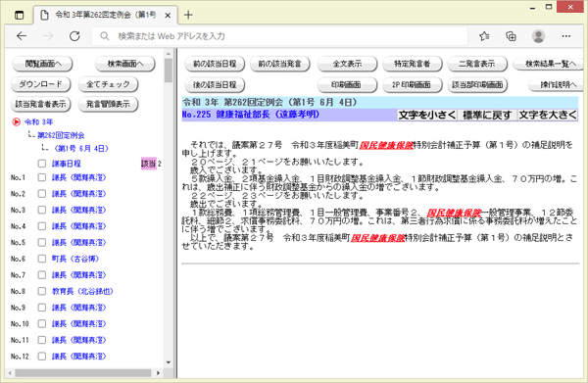
Task: Focus the search or web address field
Action: (x=279, y=36)
